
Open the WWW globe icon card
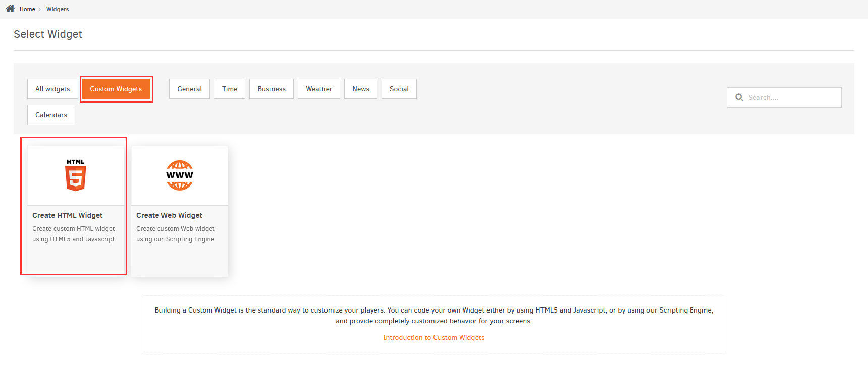pyautogui.click(x=180, y=175)
